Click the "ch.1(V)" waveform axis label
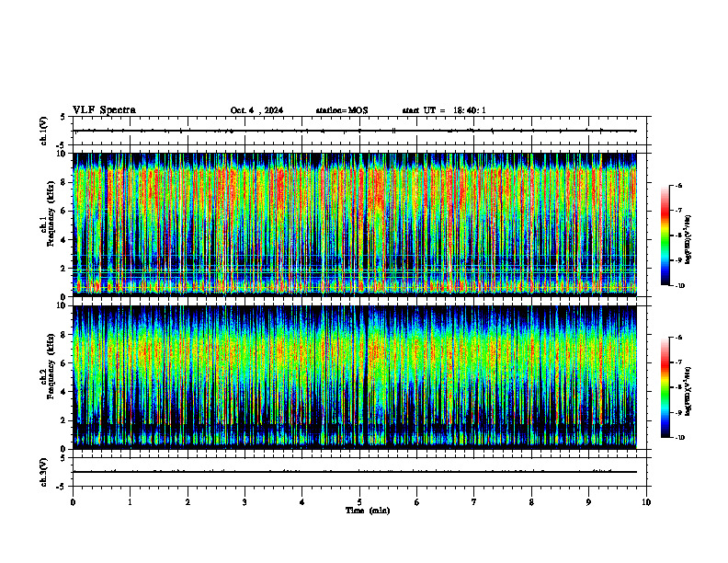 [43, 131]
